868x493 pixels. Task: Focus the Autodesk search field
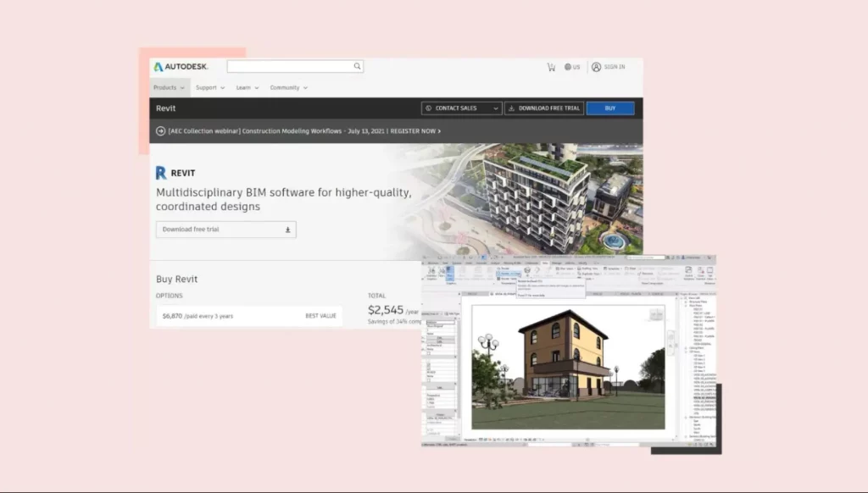pos(295,66)
